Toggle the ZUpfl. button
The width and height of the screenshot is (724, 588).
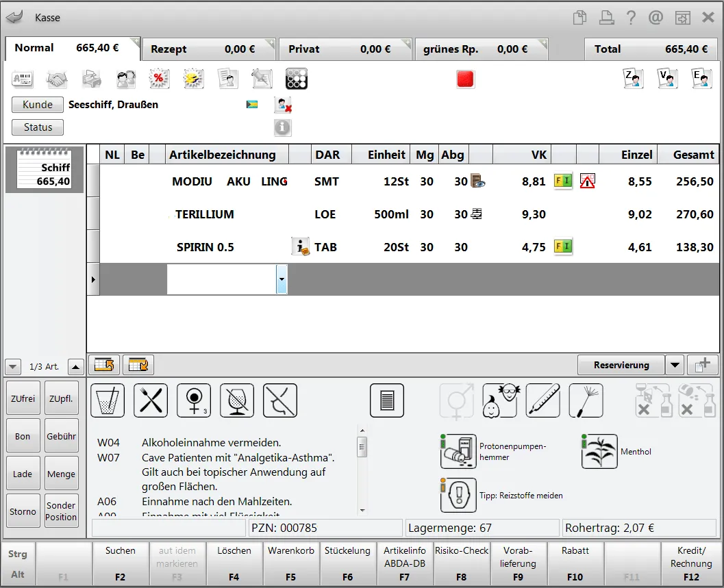coord(62,398)
